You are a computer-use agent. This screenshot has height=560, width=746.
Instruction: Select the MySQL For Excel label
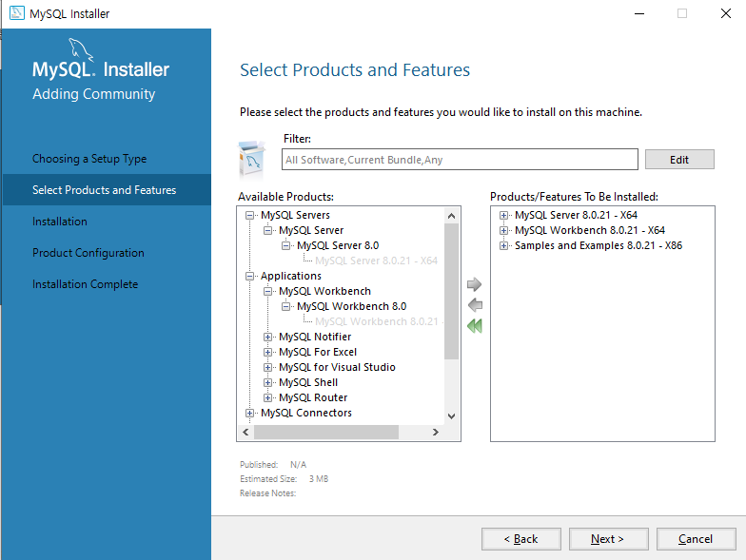click(318, 352)
